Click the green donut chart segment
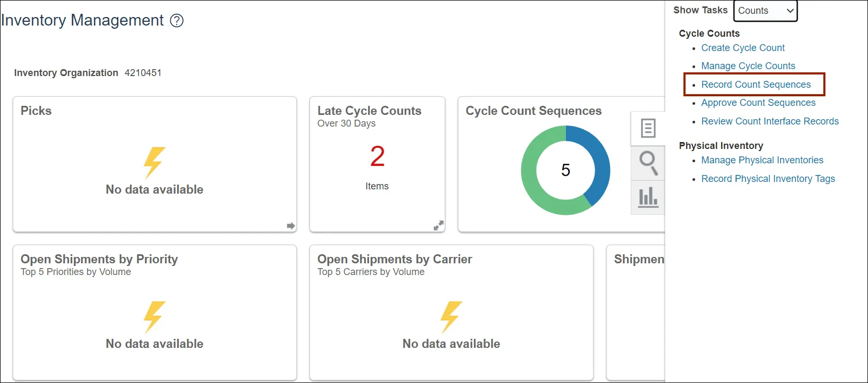Screen dimensions: 868x383 click(537, 186)
